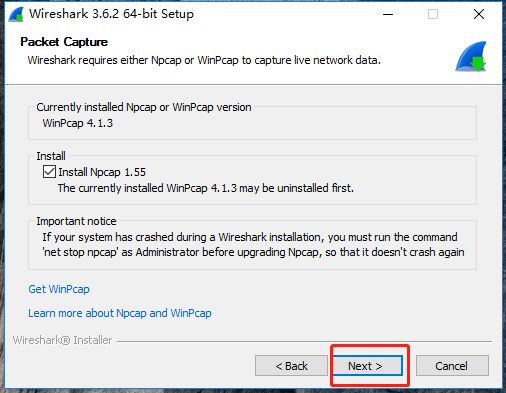Go back with the < Back button
This screenshot has height=393, width=506.
pyautogui.click(x=291, y=366)
